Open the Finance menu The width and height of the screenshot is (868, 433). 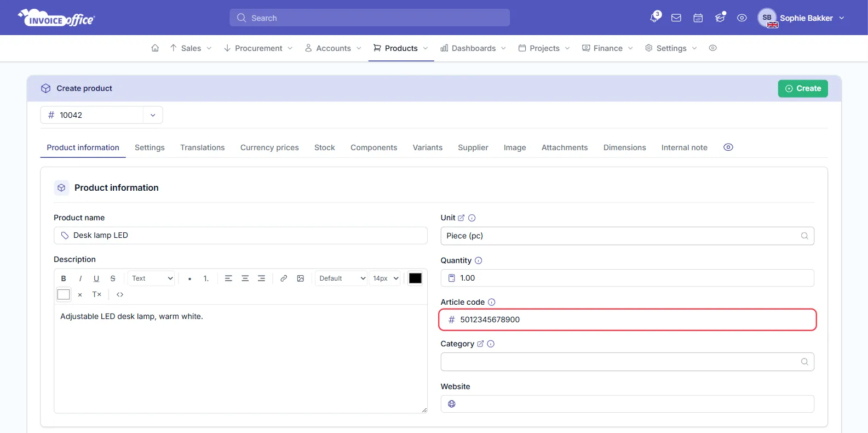[x=607, y=48]
